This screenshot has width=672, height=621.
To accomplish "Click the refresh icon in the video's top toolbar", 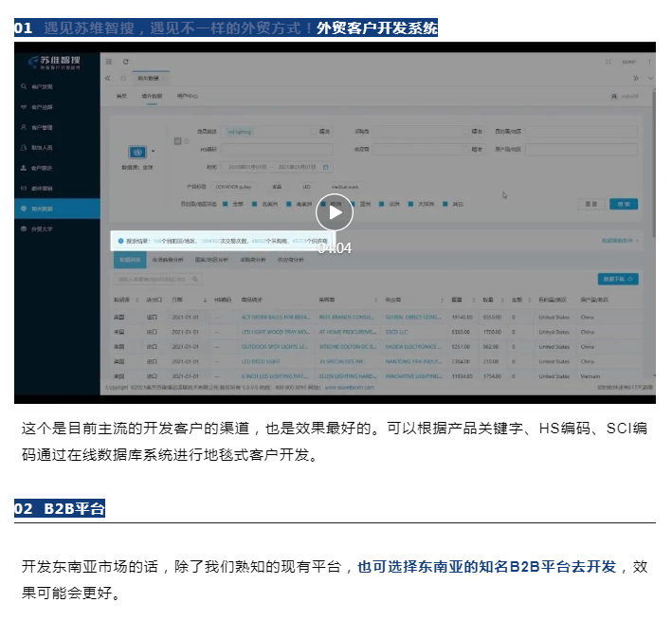I will tap(125, 62).
